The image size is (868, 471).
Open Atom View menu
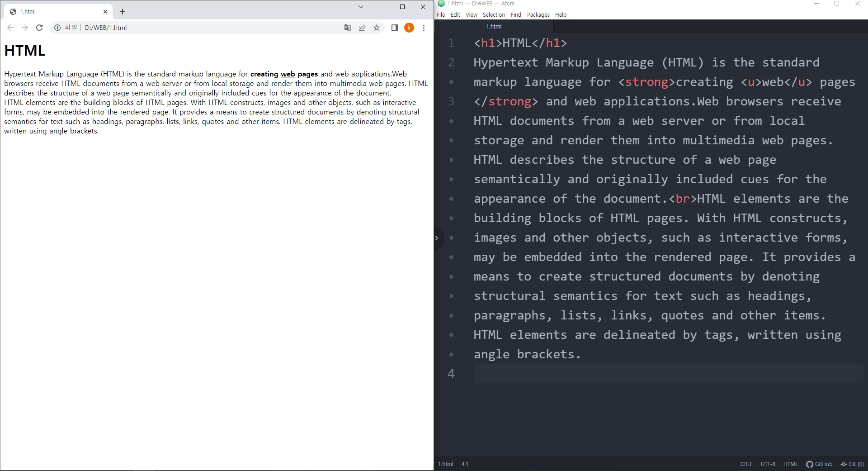471,15
